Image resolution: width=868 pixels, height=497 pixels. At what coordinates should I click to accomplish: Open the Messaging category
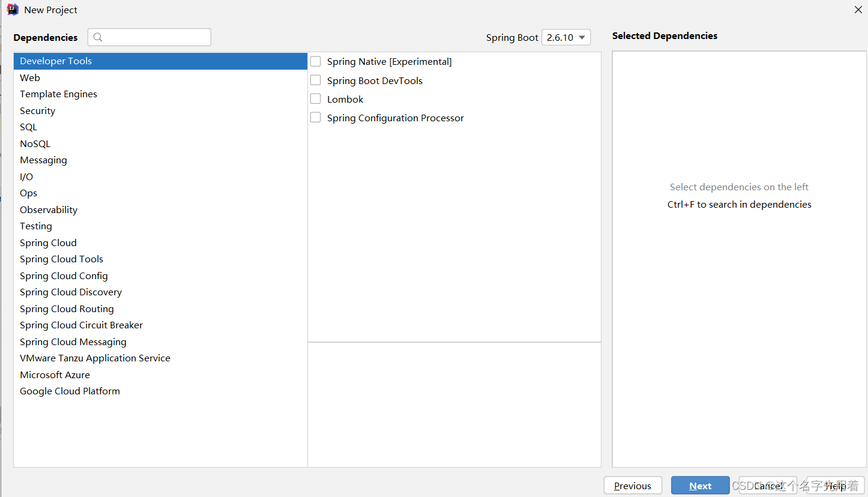(160, 160)
